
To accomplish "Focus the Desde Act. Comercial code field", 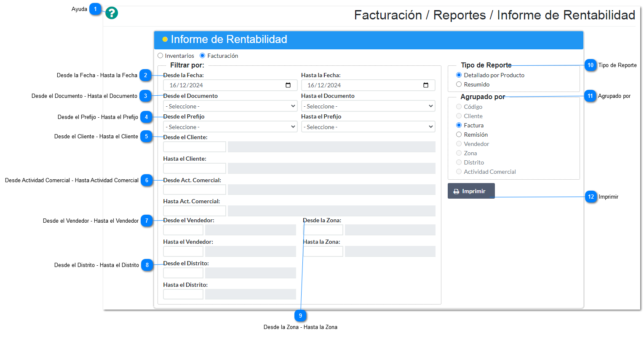I will pyautogui.click(x=195, y=190).
